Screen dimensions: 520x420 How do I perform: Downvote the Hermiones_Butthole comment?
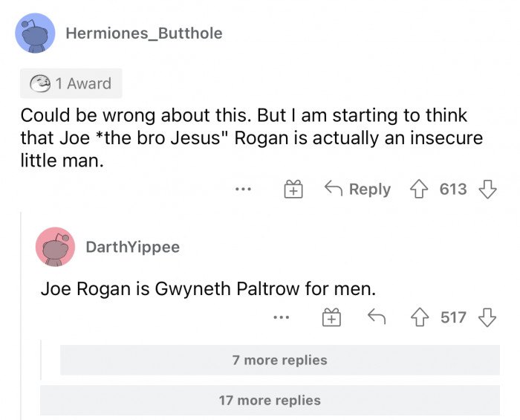tap(488, 189)
